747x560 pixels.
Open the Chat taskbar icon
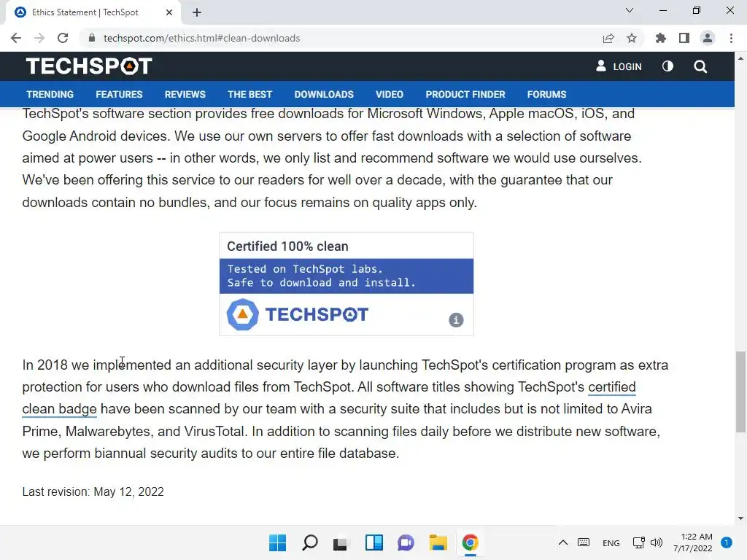pyautogui.click(x=406, y=542)
